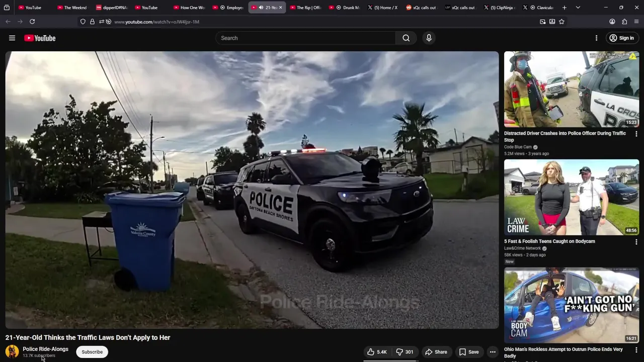The width and height of the screenshot is (644, 362).
Task: Open the Code Blue Cam channel link
Action: point(518,147)
